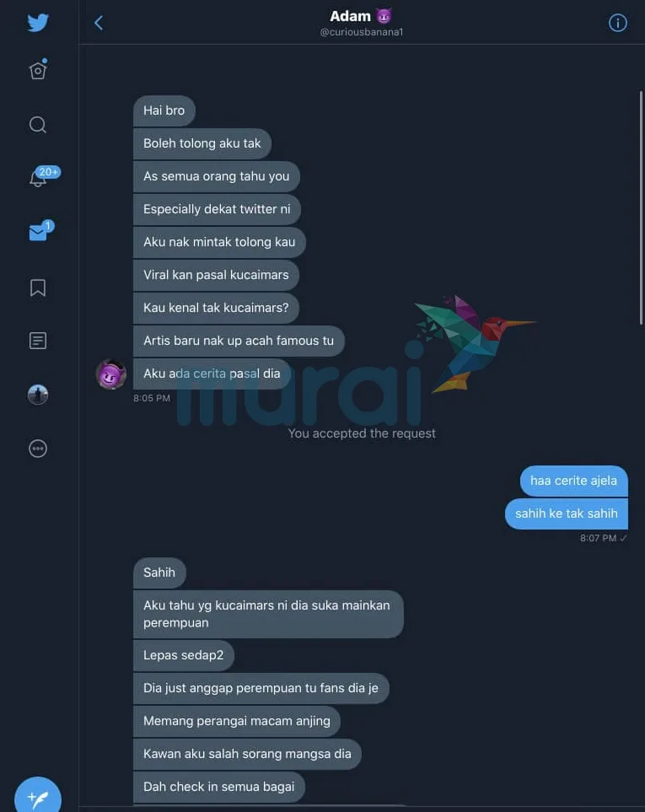Screen dimensions: 645x812
Task: Open the More circle menu icon
Action: pyautogui.click(x=38, y=449)
